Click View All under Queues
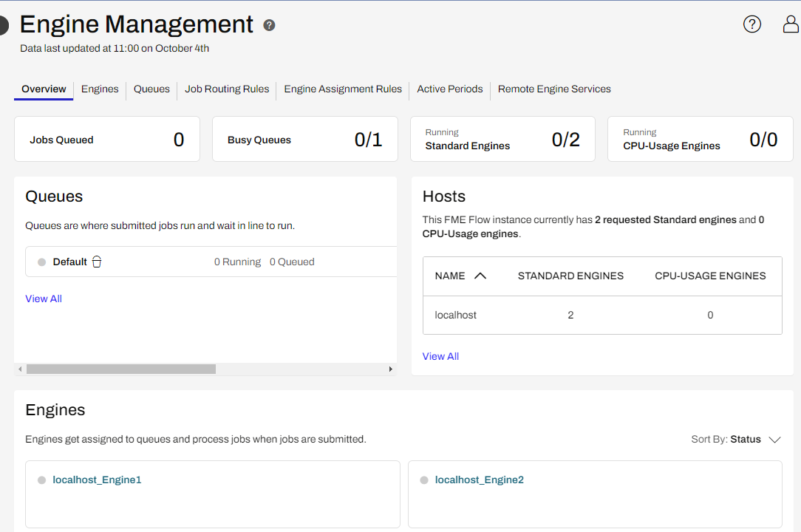The width and height of the screenshot is (801, 532). 44,299
